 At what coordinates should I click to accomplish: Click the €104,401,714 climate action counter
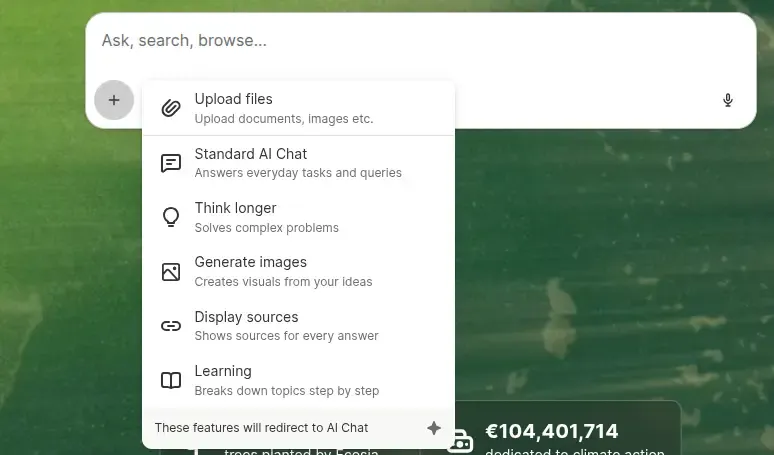[551, 431]
